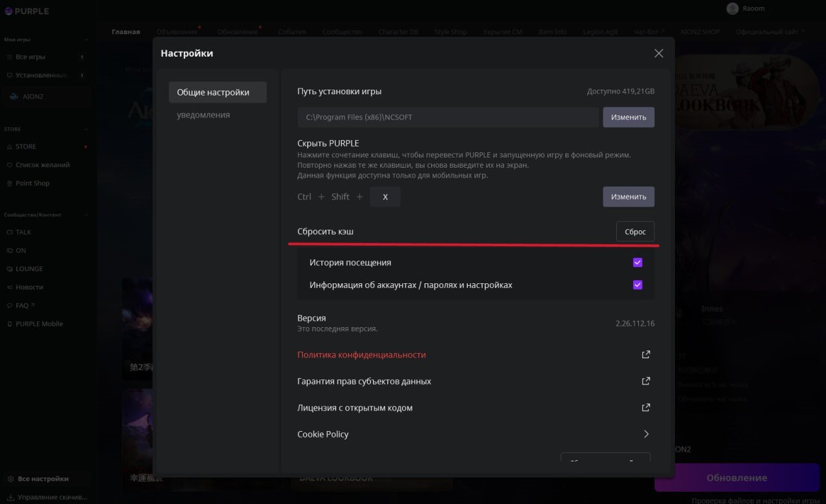826x504 pixels.
Task: Click external link icon for Лицензия с открытым кодом
Action: click(x=645, y=407)
